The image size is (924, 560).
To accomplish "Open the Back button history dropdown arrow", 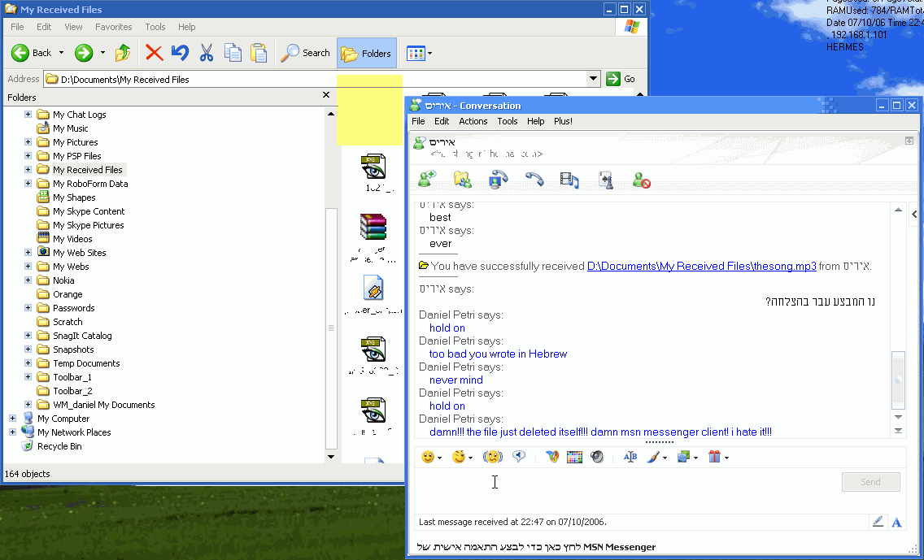I will pyautogui.click(x=61, y=53).
